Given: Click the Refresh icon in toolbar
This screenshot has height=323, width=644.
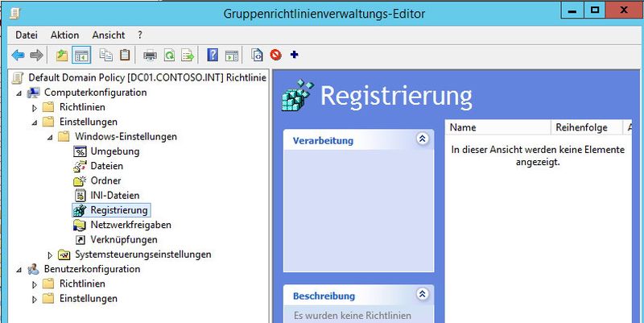Looking at the screenshot, I should (x=169, y=55).
